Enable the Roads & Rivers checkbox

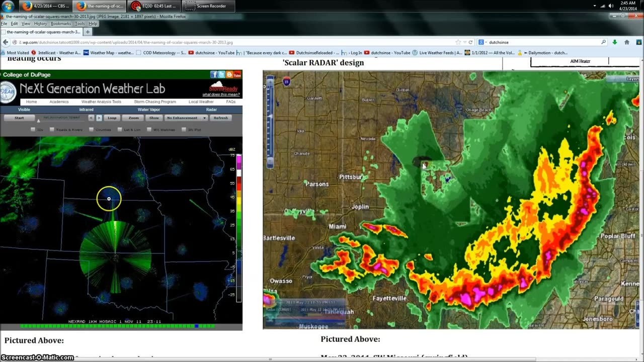coord(52,130)
